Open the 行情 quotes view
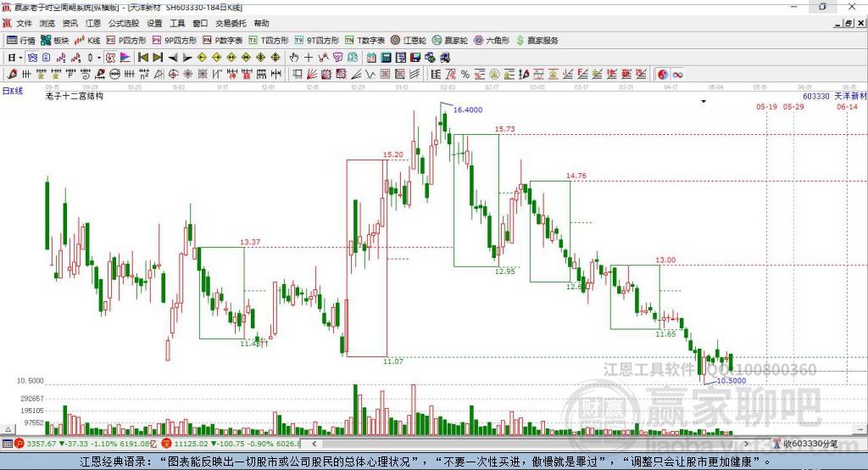The width and height of the screenshot is (868, 470). (21, 41)
